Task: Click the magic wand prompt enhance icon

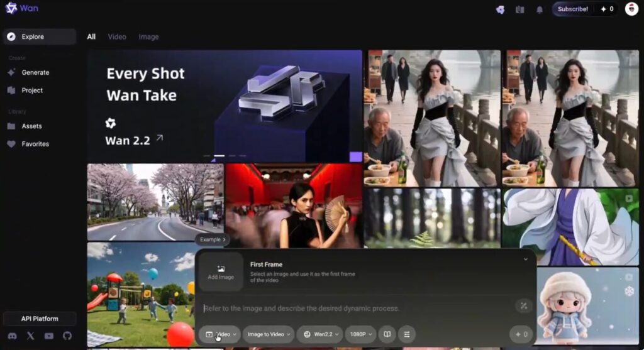Action: point(524,306)
